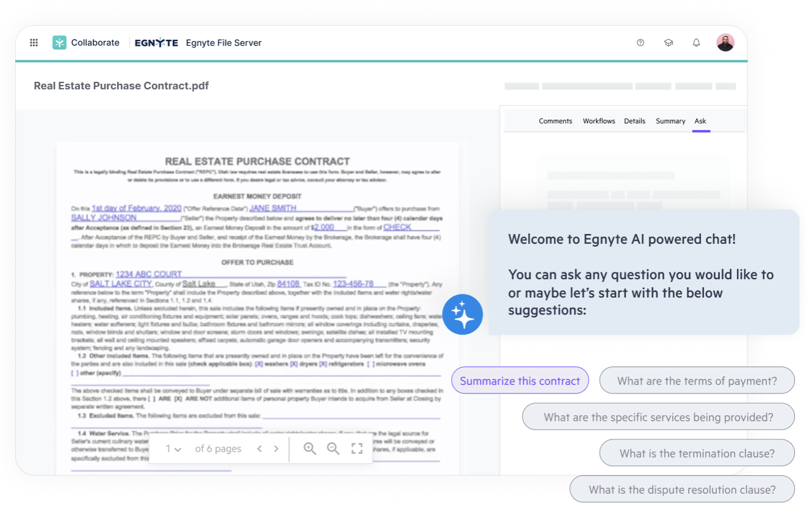Screen dimensions: 812x523
Task: Enter fullscreen document view
Action: click(357, 448)
